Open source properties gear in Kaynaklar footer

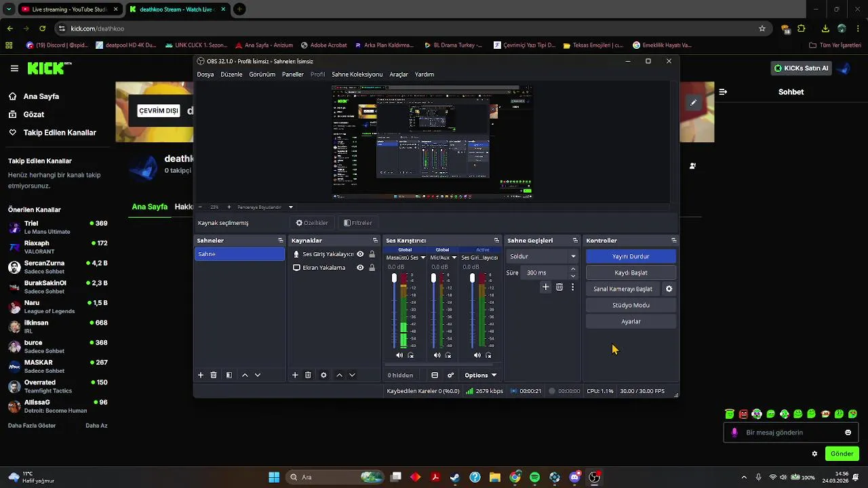[x=323, y=375]
